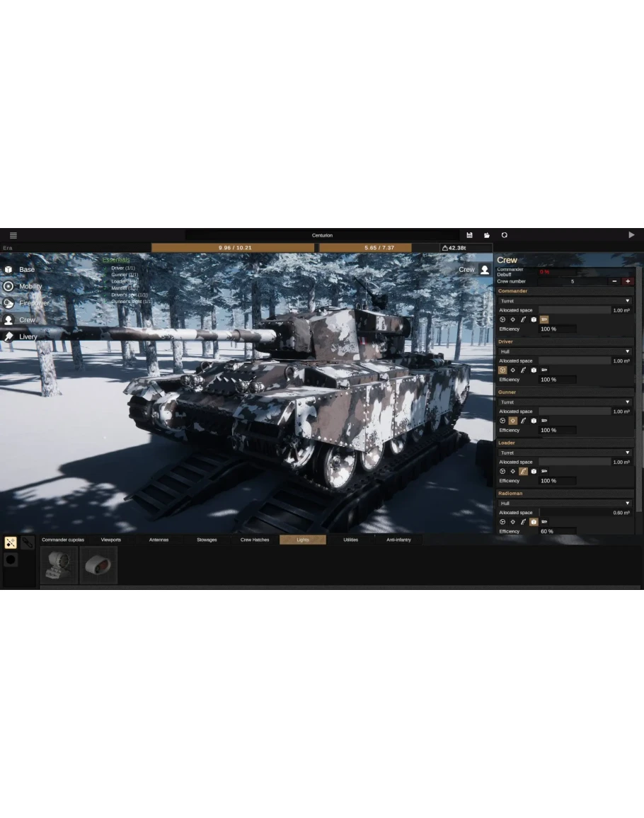
Task: Expand the Commander location dropdown showing Turret
Action: click(x=564, y=301)
